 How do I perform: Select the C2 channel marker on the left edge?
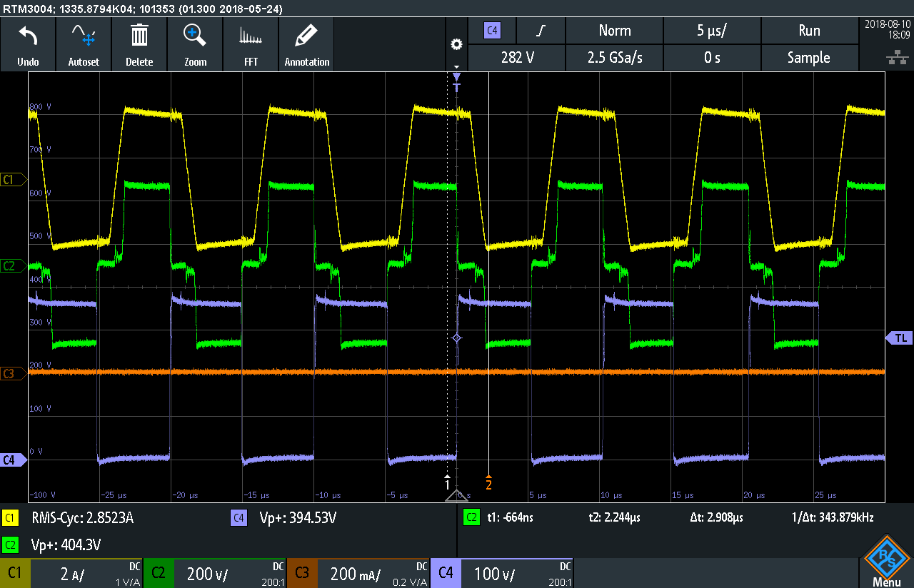(13, 265)
